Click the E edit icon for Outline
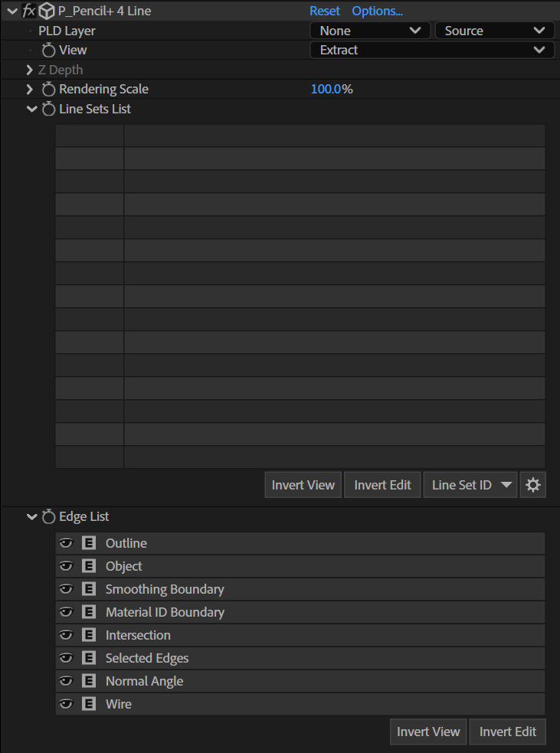Screen dimensions: 560x753 coord(89,543)
